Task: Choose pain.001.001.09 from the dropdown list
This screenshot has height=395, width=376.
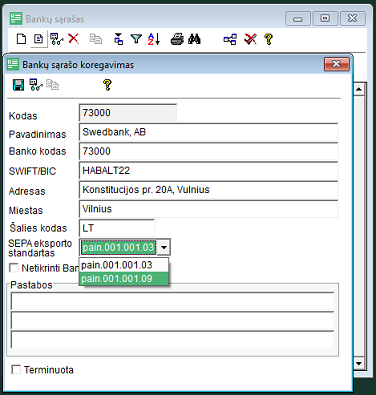Action: (124, 279)
